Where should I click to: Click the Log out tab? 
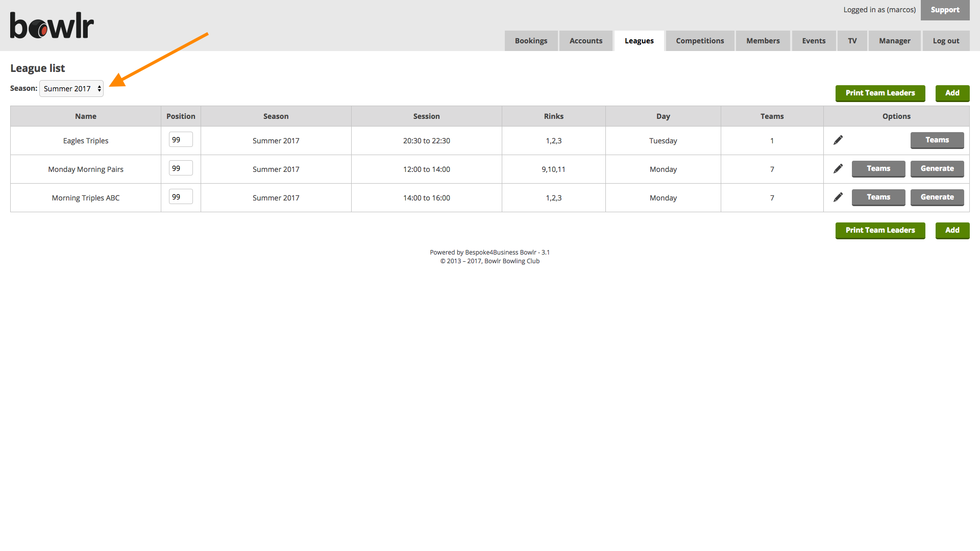[946, 41]
